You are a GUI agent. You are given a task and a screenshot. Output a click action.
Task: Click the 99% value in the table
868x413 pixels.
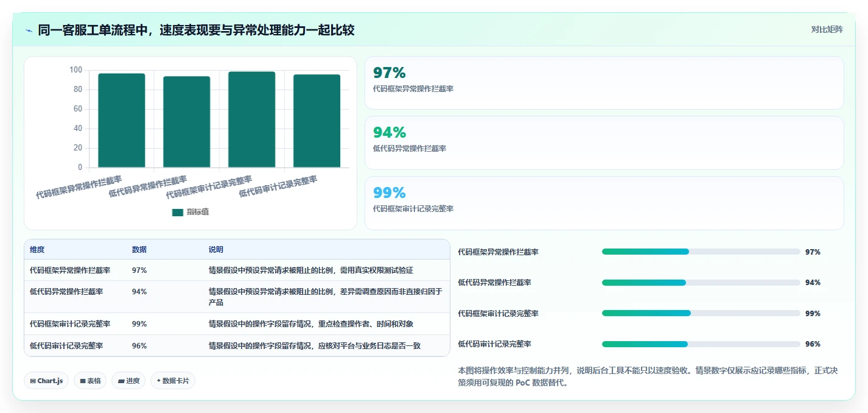pos(139,324)
